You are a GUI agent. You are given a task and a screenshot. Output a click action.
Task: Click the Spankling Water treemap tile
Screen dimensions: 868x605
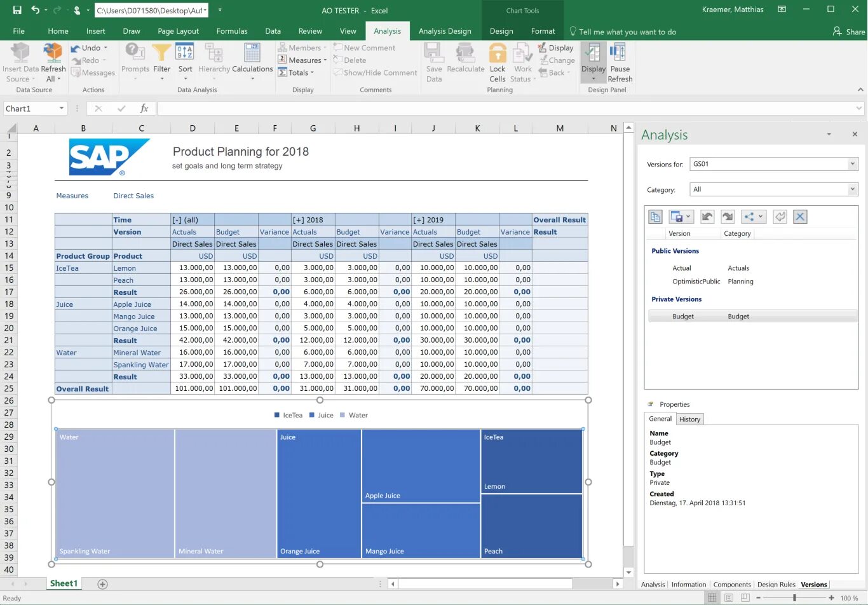[114, 494]
